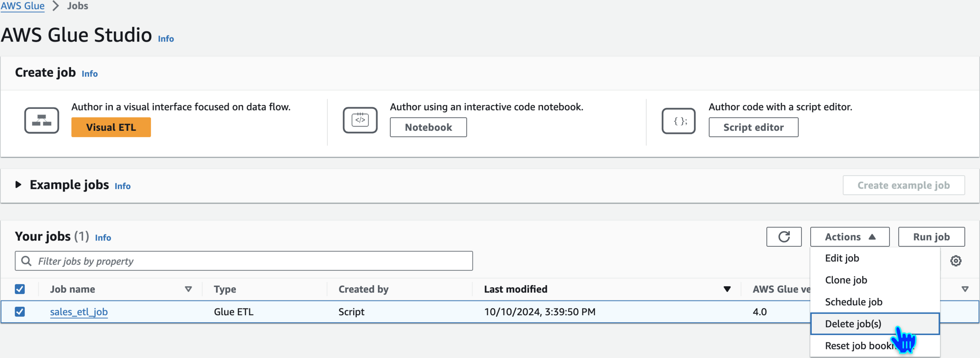Click the Created by column header
Viewport: 980px width, 358px height.
pyautogui.click(x=363, y=289)
